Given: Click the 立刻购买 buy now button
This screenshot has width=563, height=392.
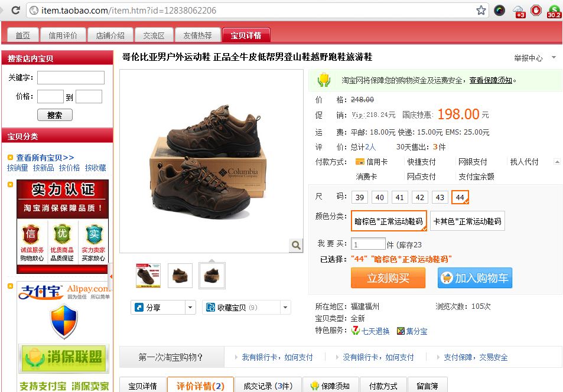Looking at the screenshot, I should [x=388, y=278].
